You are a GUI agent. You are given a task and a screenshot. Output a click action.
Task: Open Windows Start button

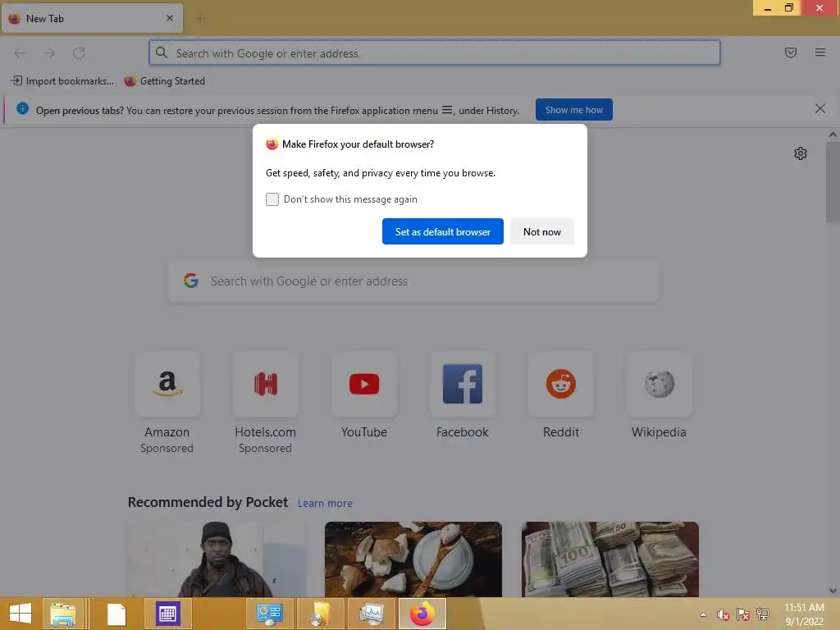click(x=21, y=614)
